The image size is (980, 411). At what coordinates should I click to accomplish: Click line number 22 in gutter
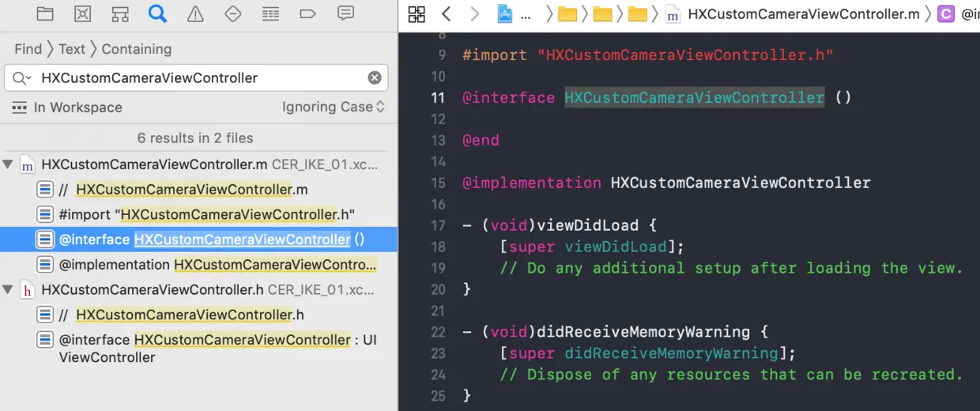tap(438, 332)
